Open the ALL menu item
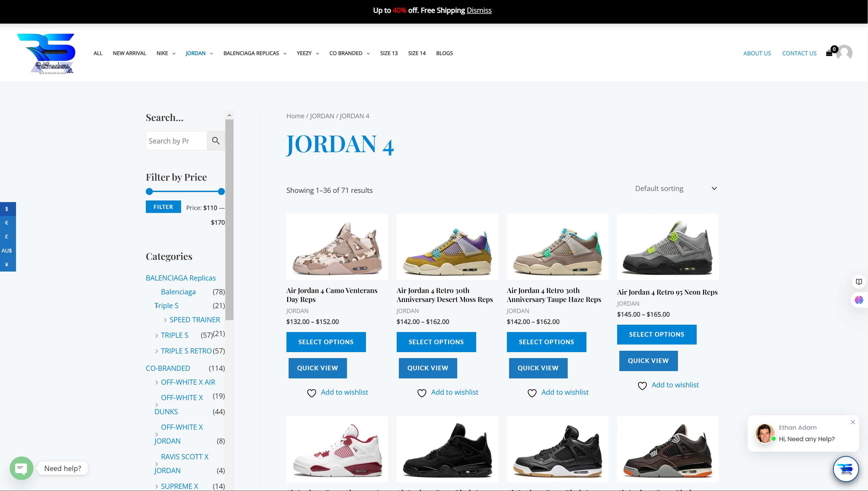This screenshot has width=868, height=491. tap(98, 53)
